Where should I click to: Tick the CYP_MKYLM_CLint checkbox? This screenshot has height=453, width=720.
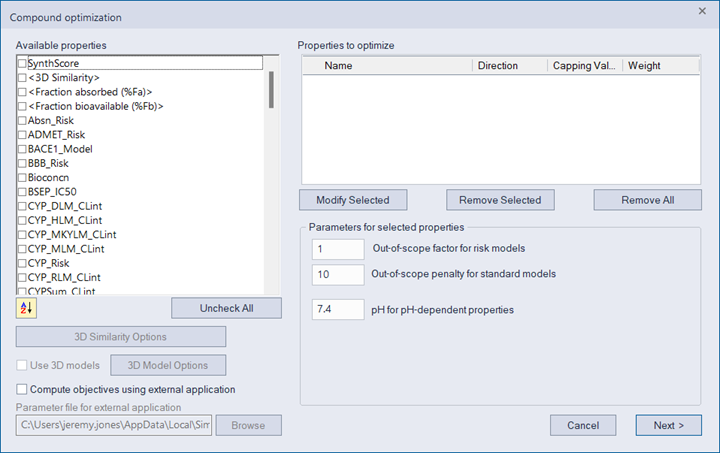coord(22,234)
